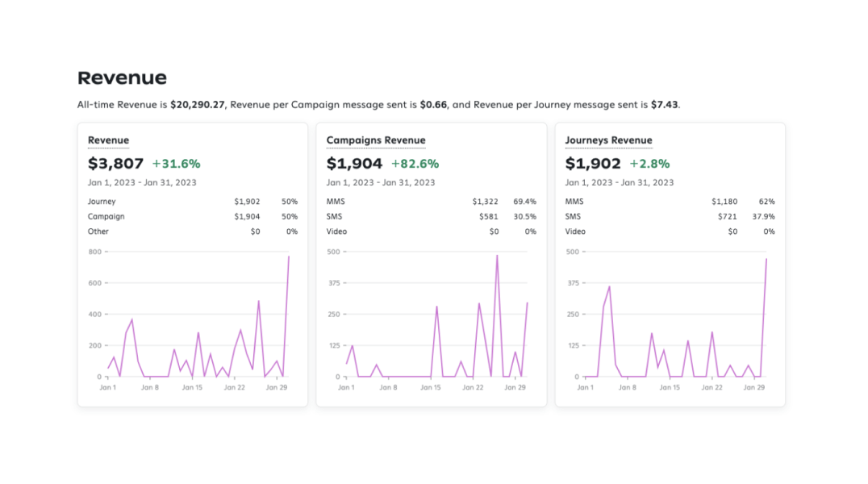Select the Video row in Campaigns Revenue card
This screenshot has width=868, height=484.
click(432, 232)
